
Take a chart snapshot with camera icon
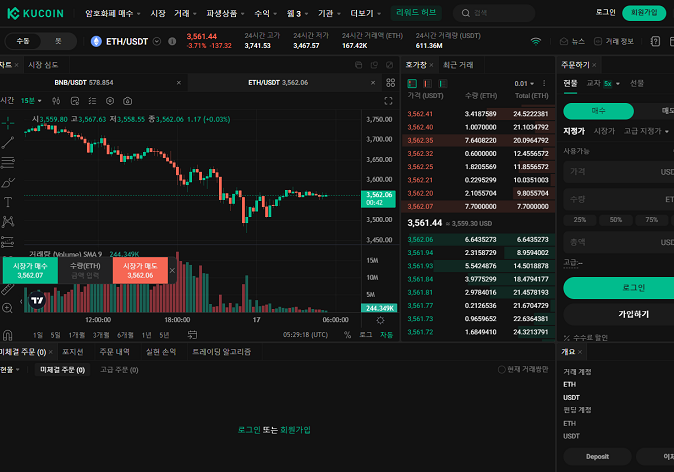click(x=128, y=101)
